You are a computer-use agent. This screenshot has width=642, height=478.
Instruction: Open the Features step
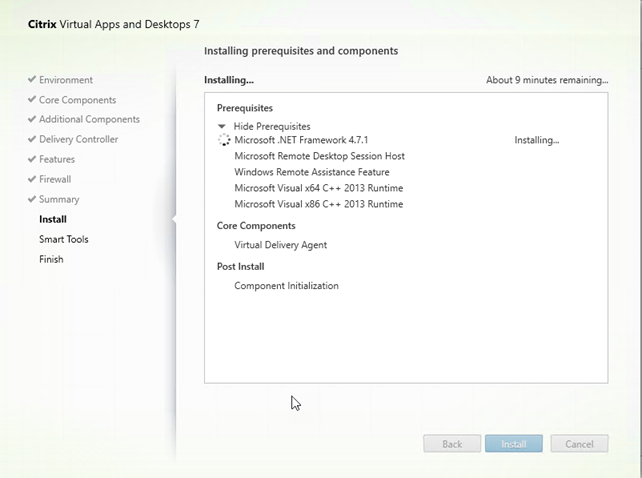tap(57, 159)
